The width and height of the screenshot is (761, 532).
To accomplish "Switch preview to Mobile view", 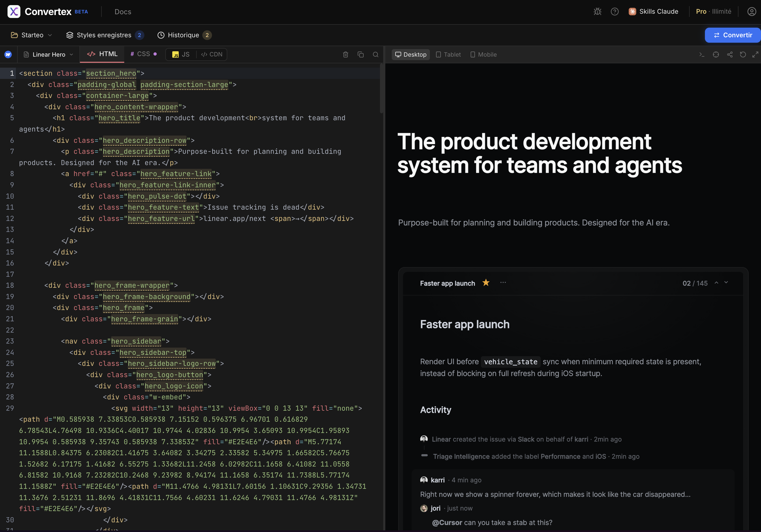I will pyautogui.click(x=484, y=54).
